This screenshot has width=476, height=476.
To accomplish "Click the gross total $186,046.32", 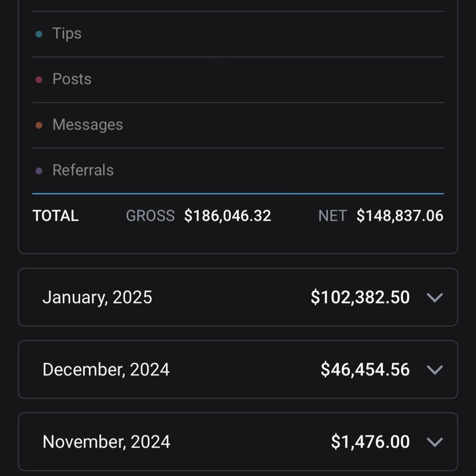I will click(x=227, y=216).
